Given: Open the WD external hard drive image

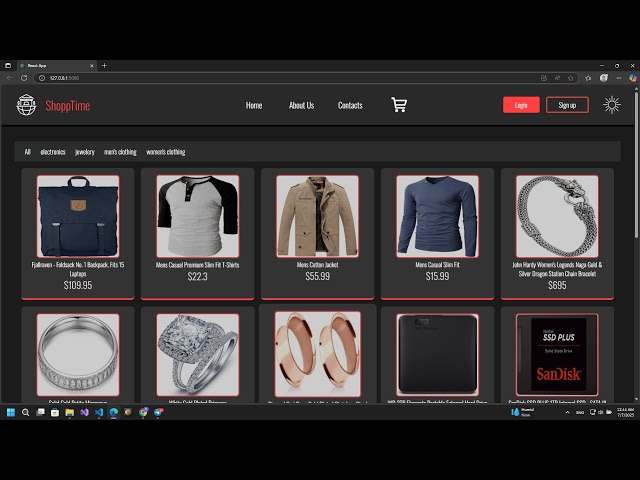Looking at the screenshot, I should (437, 355).
